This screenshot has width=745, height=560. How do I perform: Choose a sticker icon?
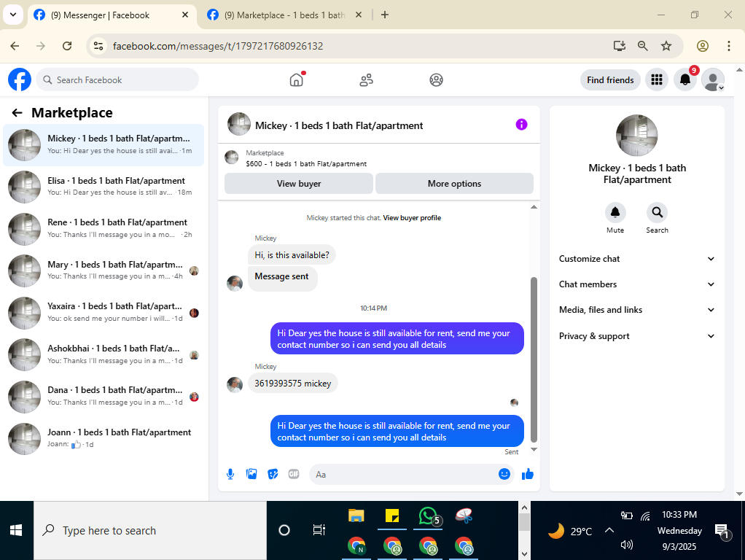point(273,474)
